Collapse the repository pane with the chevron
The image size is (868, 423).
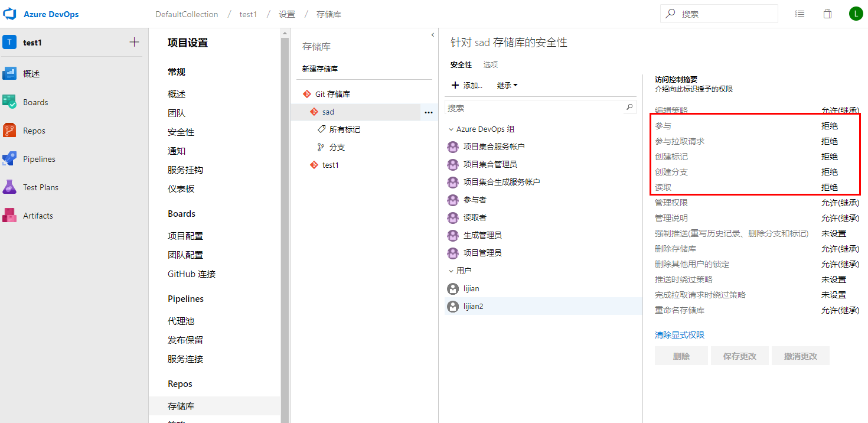point(433,35)
